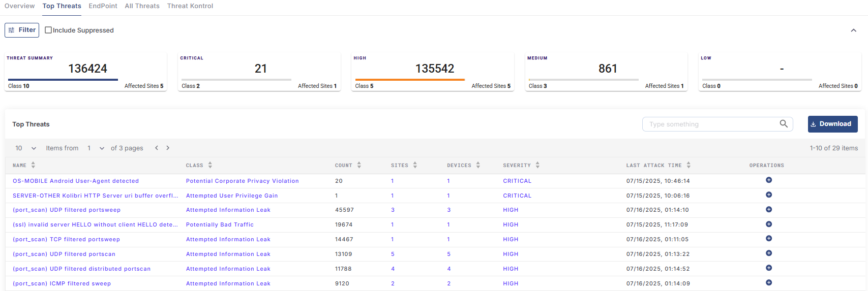Viewport: 868px width, 291px height.
Task: Open the Threat Kontrol tab
Action: pyautogui.click(x=190, y=6)
